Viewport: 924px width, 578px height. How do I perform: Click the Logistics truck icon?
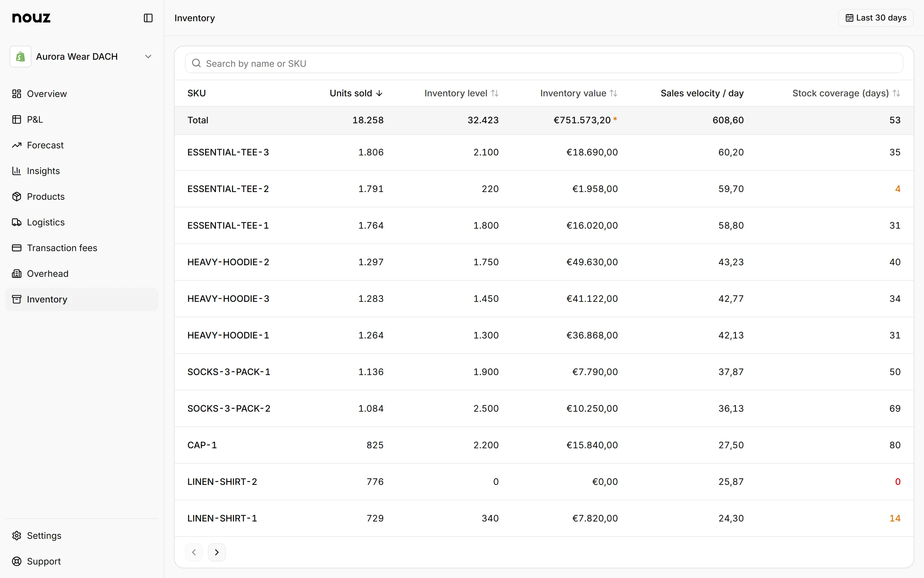16,222
